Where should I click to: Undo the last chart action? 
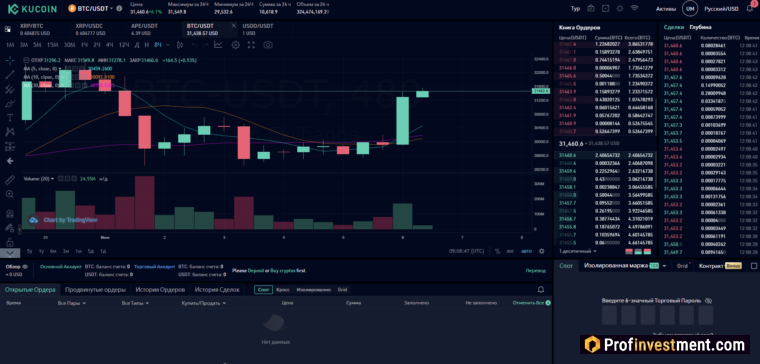(194, 45)
